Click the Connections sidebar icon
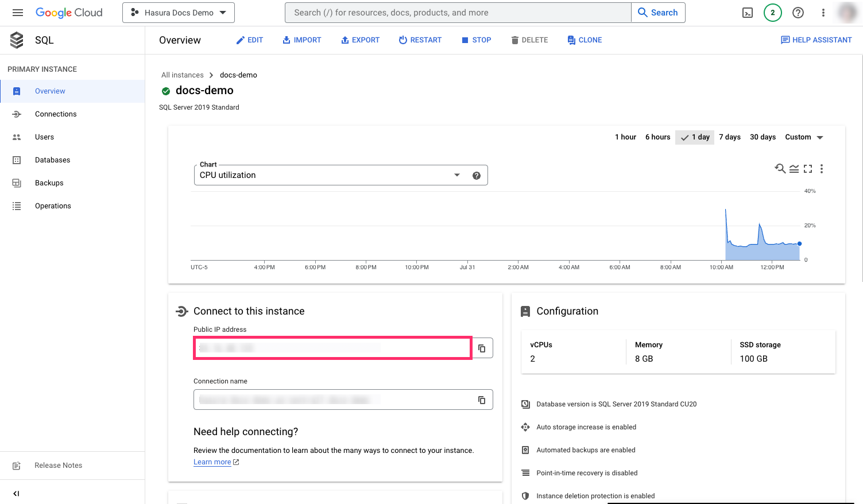Viewport: 863px width, 504px height. (17, 114)
